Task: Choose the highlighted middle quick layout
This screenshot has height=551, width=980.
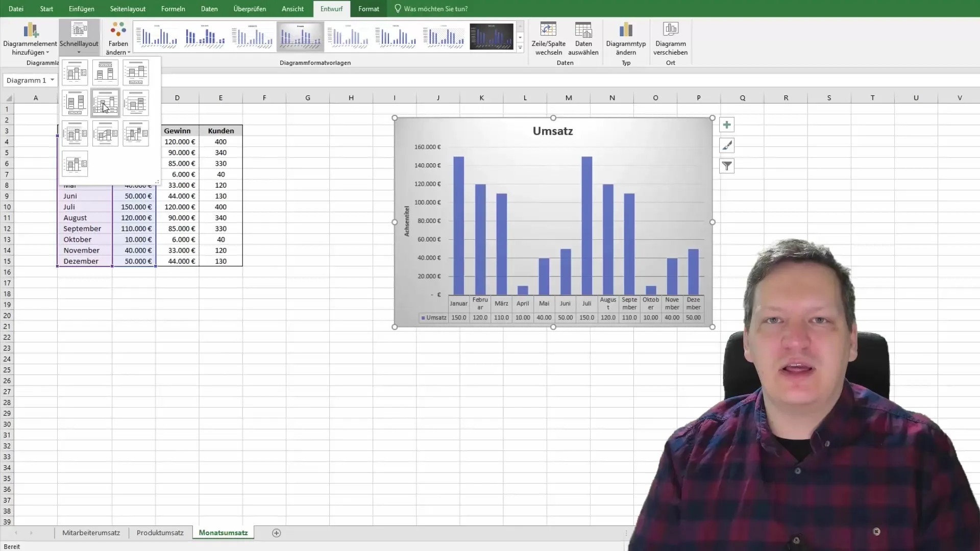Action: click(x=105, y=103)
